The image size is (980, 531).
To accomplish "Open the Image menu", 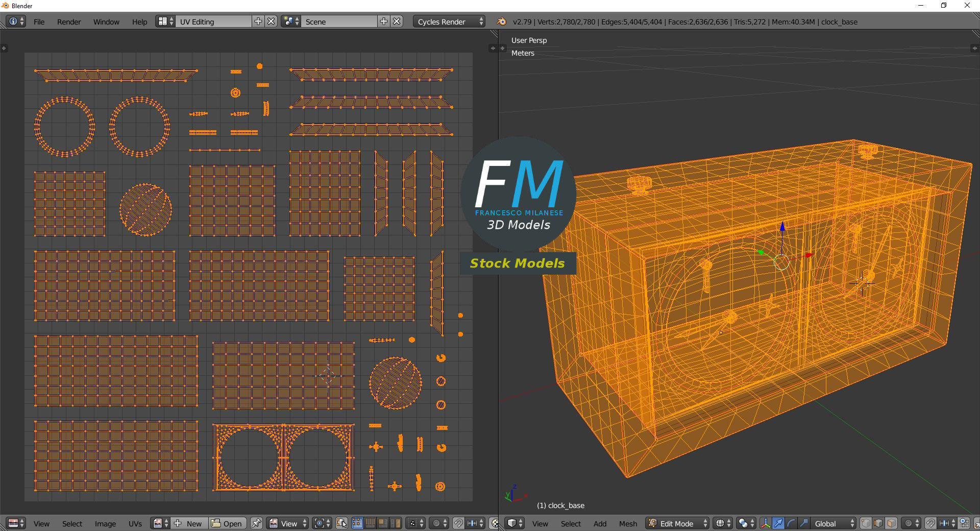I will tap(105, 523).
